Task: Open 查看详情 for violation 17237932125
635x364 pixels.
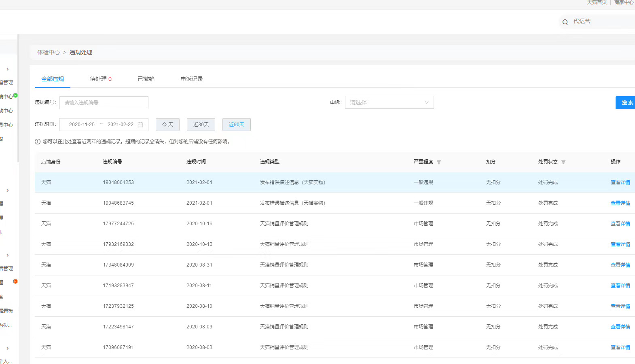Action: (620, 306)
